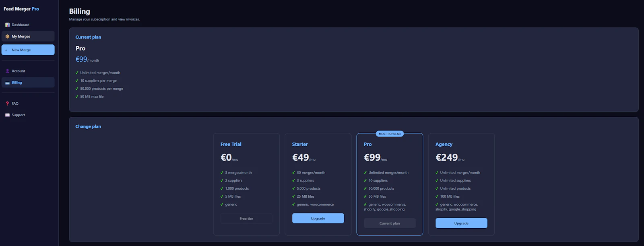
Task: Click '2 suppliers' in Free Trial
Action: click(x=233, y=181)
